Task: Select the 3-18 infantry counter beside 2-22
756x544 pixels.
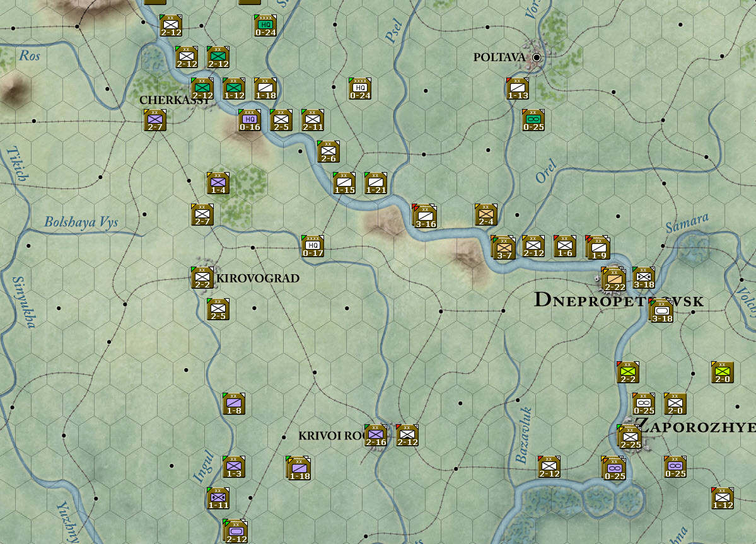Action: click(x=644, y=278)
